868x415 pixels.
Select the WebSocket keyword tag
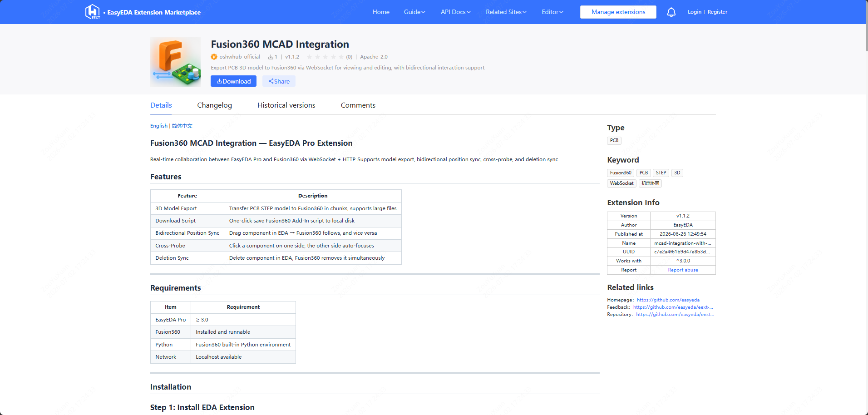click(621, 183)
